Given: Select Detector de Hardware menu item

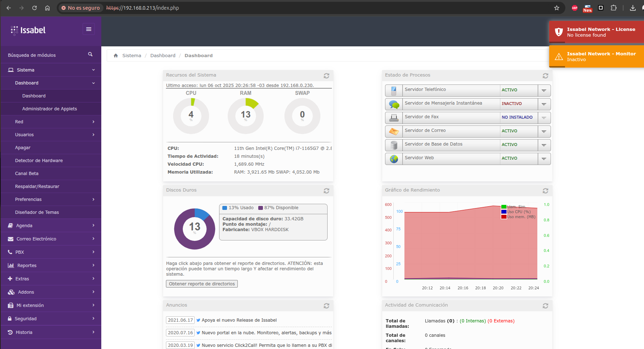Looking at the screenshot, I should (x=39, y=161).
